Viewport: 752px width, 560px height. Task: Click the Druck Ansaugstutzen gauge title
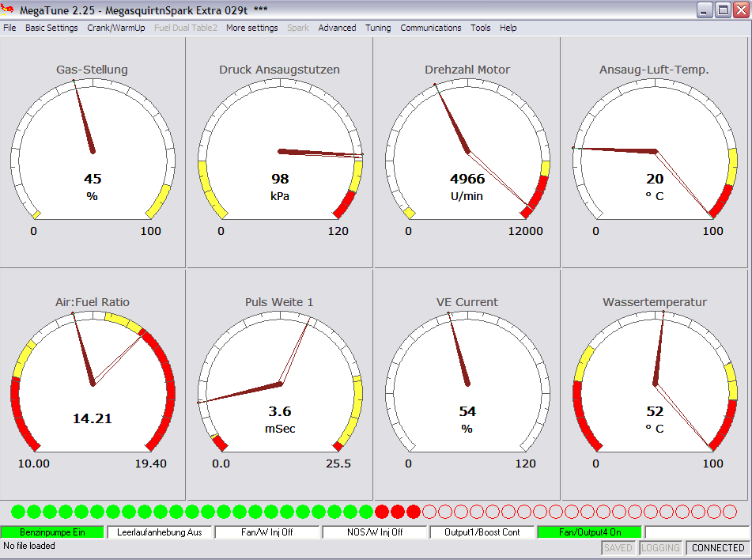(280, 70)
